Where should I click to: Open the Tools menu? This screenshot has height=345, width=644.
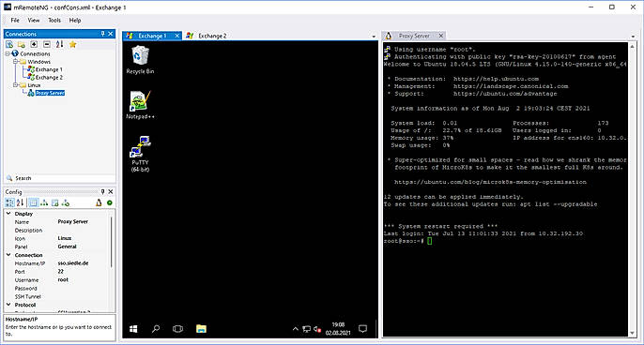54,20
